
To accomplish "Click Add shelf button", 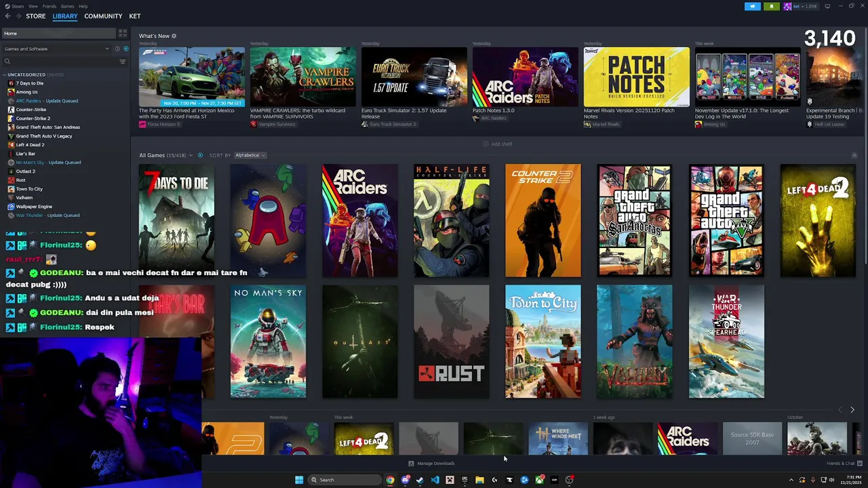I will coord(498,144).
